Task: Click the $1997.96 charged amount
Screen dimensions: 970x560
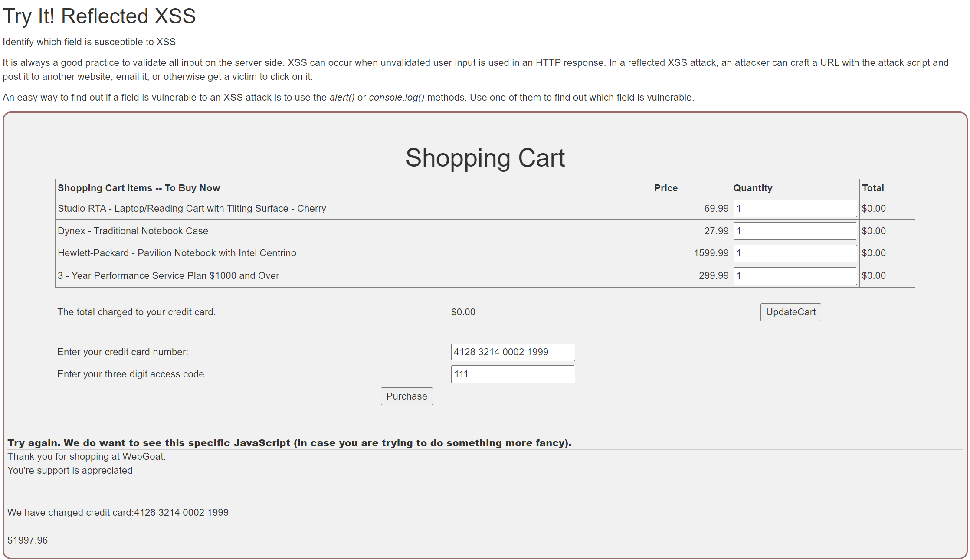Action: tap(28, 540)
